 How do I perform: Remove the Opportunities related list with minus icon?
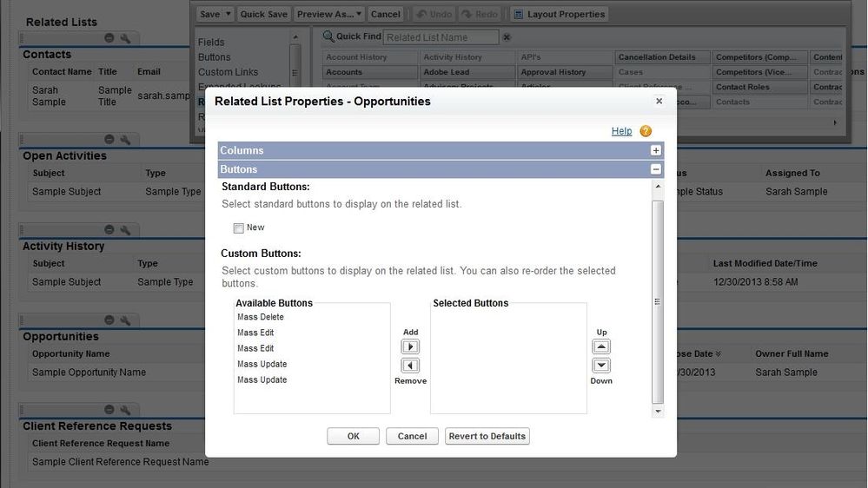pyautogui.click(x=109, y=320)
